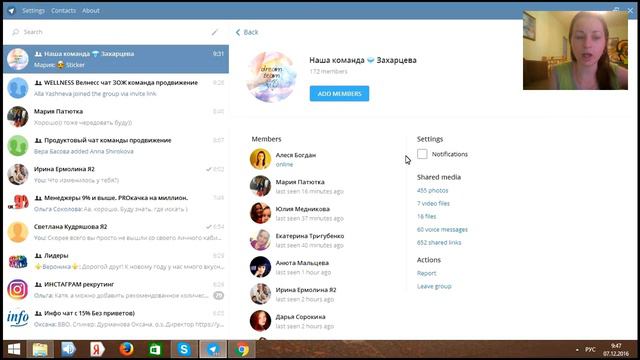Click Дарья Сорокина's member avatar

[x=260, y=321]
